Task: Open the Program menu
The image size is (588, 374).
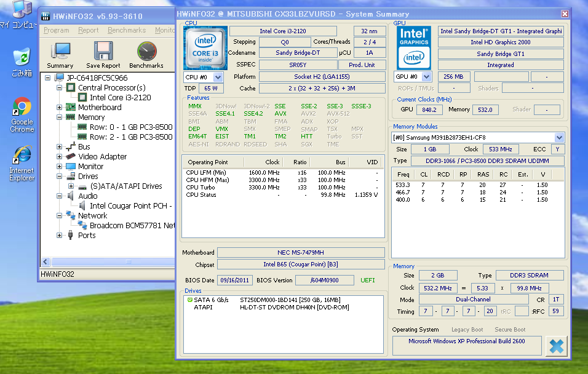Action: 57,30
